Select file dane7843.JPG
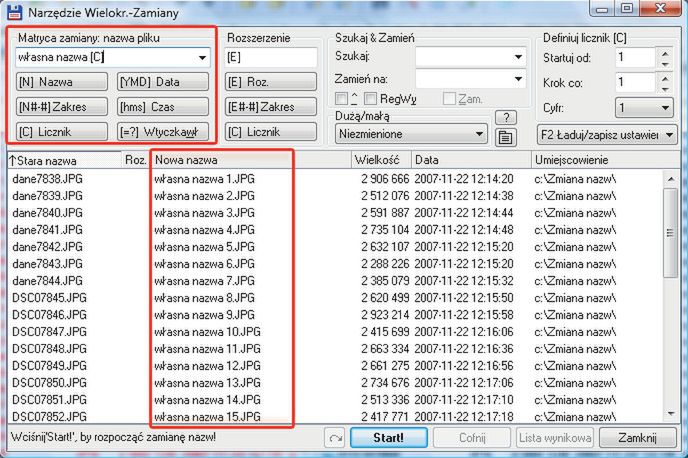688x458 pixels. pos(47,264)
